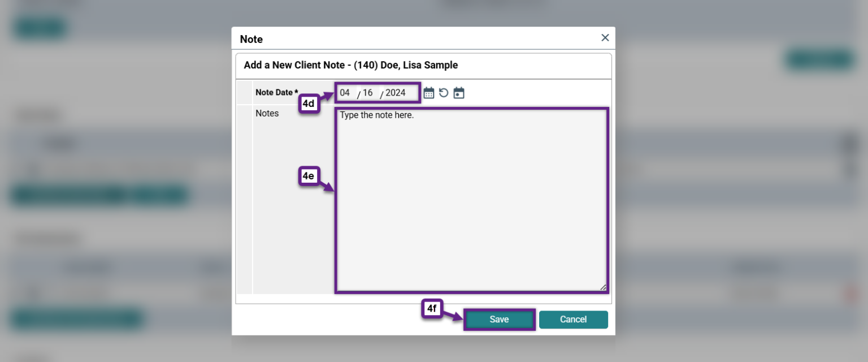Cancel adding the client note

click(574, 320)
